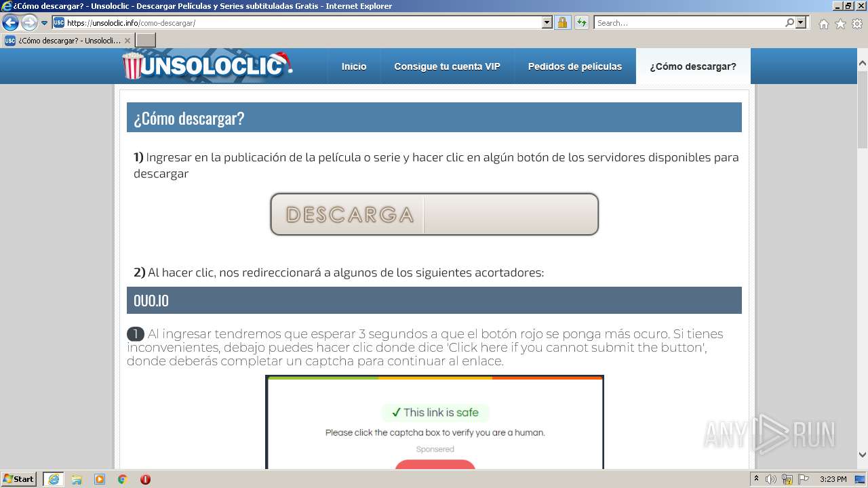Open a new blank tab
This screenshot has width=868, height=488.
coord(146,41)
